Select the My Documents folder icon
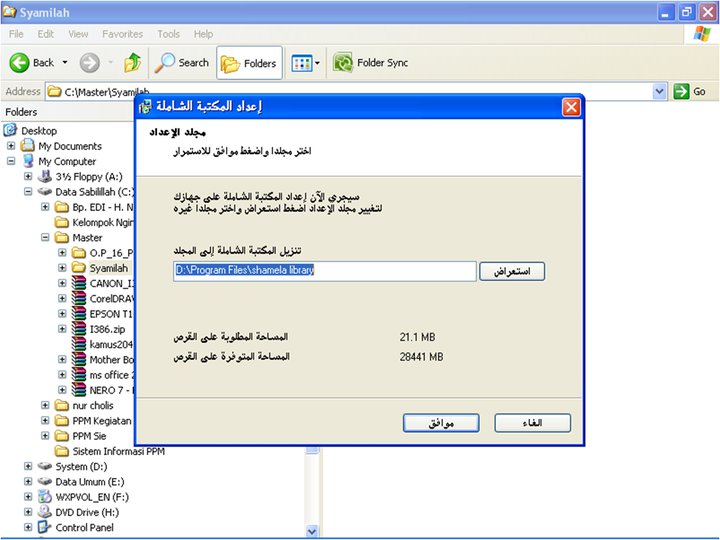720x540 pixels. point(28,146)
